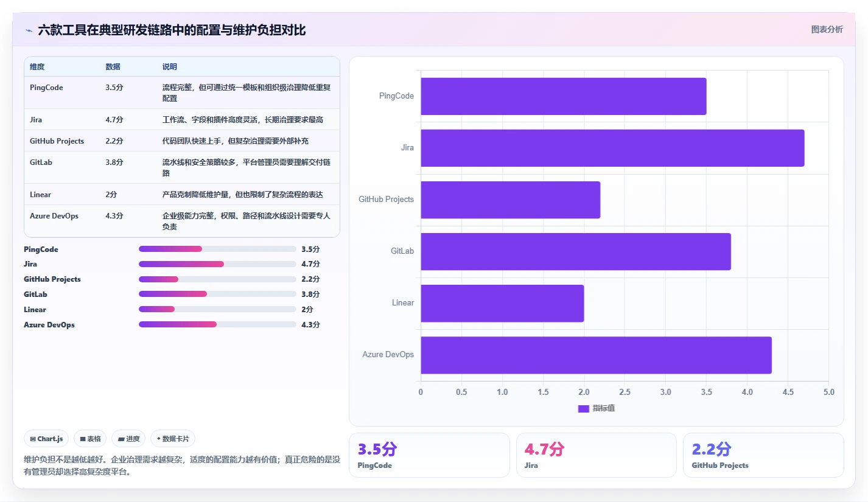868x502 pixels.
Task: Click the 数据 column header
Action: tap(113, 67)
